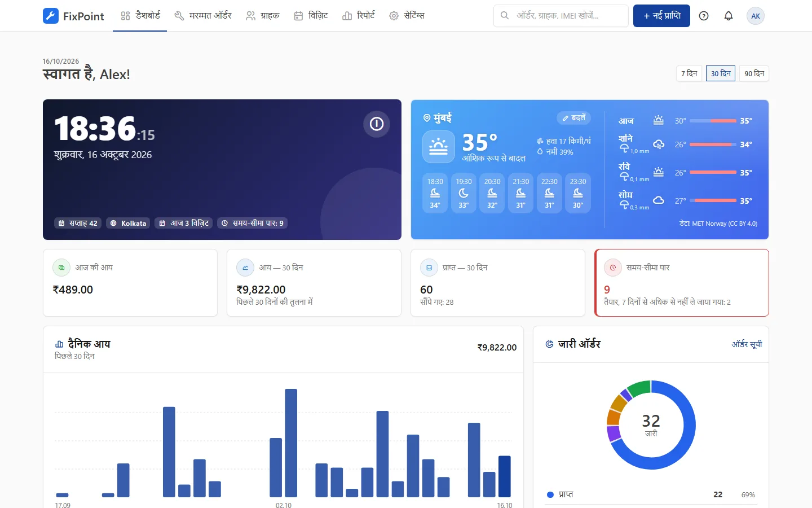812x508 pixels.
Task: Click the round clock toggle icon on time card
Action: tap(377, 124)
